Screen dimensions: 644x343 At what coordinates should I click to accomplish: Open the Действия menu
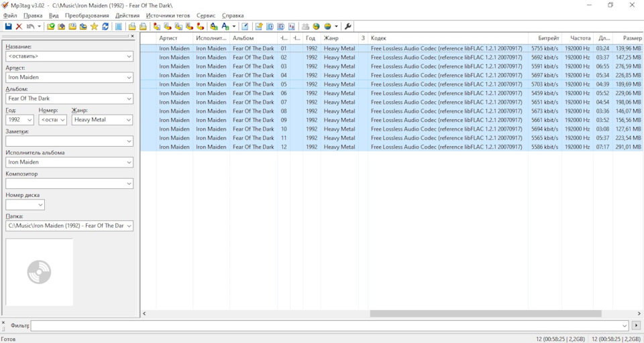point(127,15)
